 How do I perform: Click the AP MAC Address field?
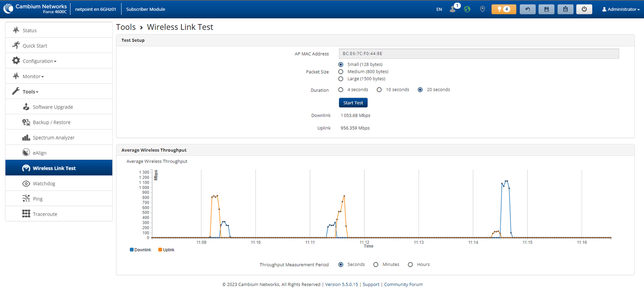point(479,53)
